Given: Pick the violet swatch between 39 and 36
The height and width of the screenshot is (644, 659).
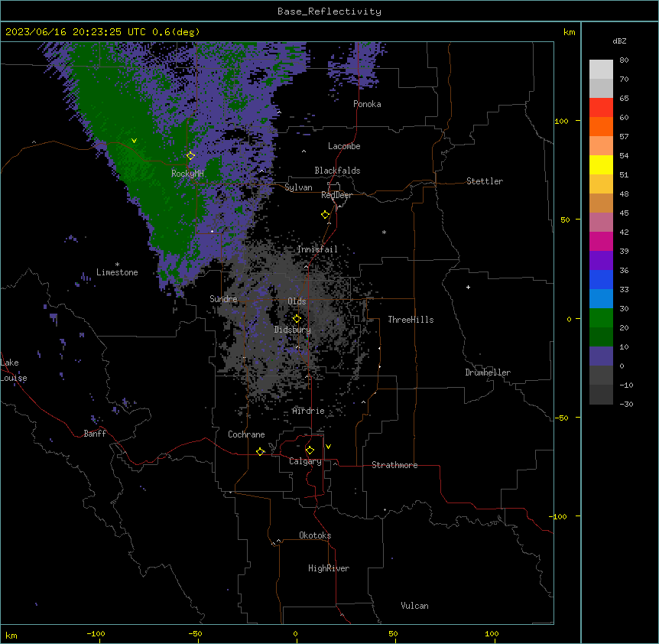Looking at the screenshot, I should pyautogui.click(x=601, y=261).
